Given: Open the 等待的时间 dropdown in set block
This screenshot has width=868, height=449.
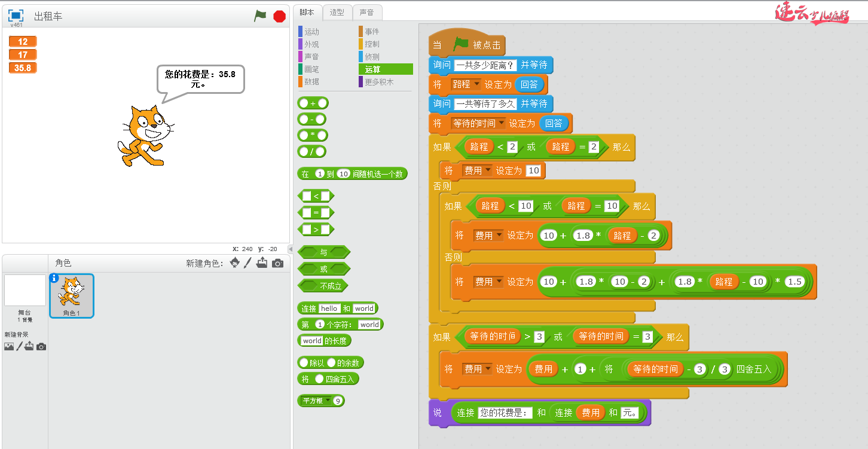Looking at the screenshot, I should click(501, 123).
